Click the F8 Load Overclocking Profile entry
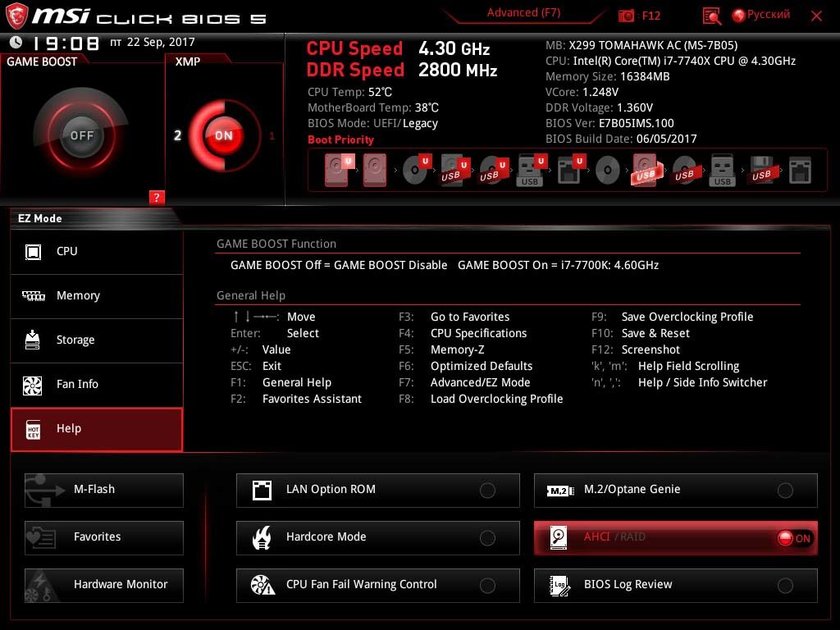The height and width of the screenshot is (630, 840). 481,399
